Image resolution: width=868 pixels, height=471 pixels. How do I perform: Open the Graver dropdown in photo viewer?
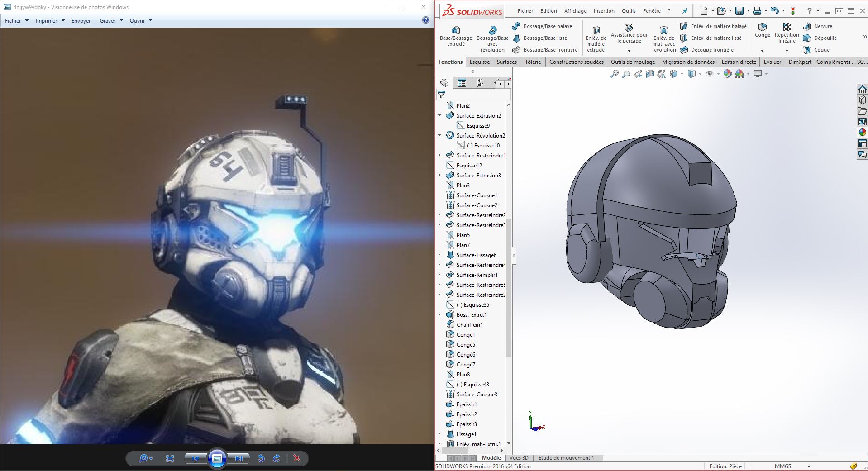coord(111,20)
